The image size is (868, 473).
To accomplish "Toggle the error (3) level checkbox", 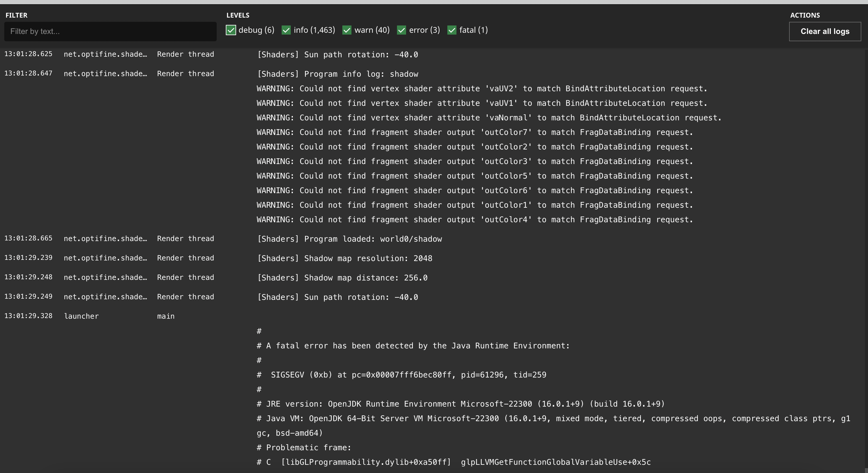I will 401,30.
